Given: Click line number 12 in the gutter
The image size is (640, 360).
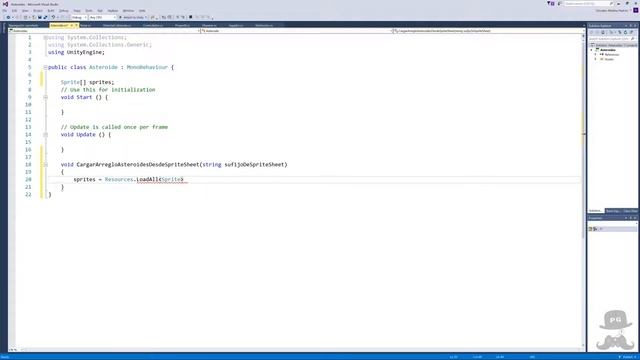Looking at the screenshot, I should point(28,120).
